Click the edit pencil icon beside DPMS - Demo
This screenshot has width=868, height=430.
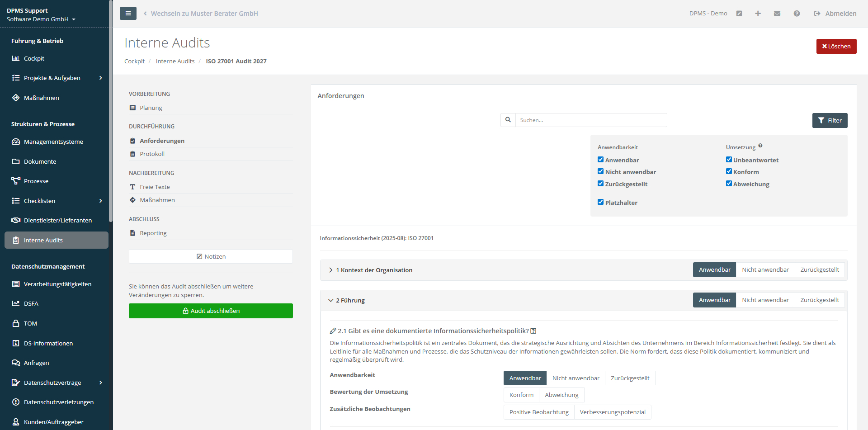739,14
